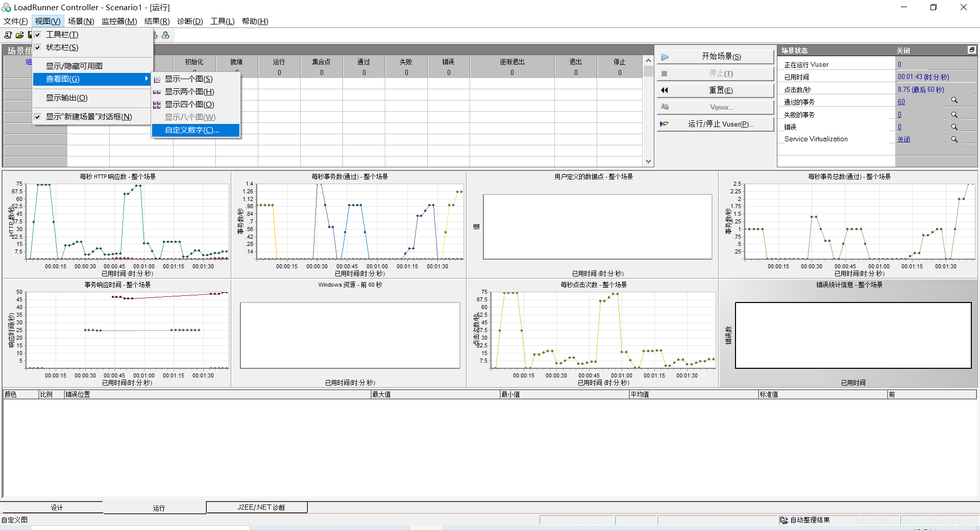This screenshot has height=530, width=980.
Task: Click the single-graph icon beside 显示一个图
Action: (157, 80)
